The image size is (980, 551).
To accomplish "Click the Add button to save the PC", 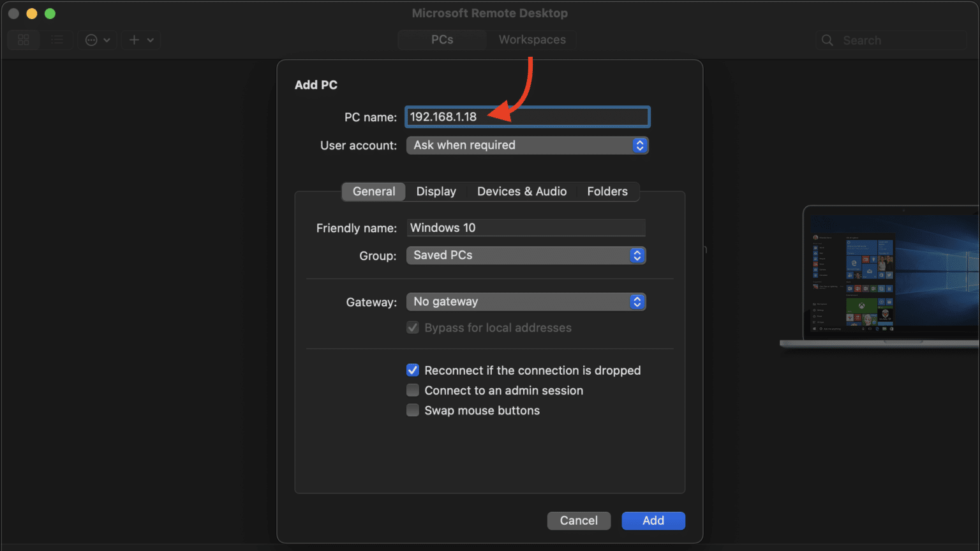I will [x=653, y=520].
